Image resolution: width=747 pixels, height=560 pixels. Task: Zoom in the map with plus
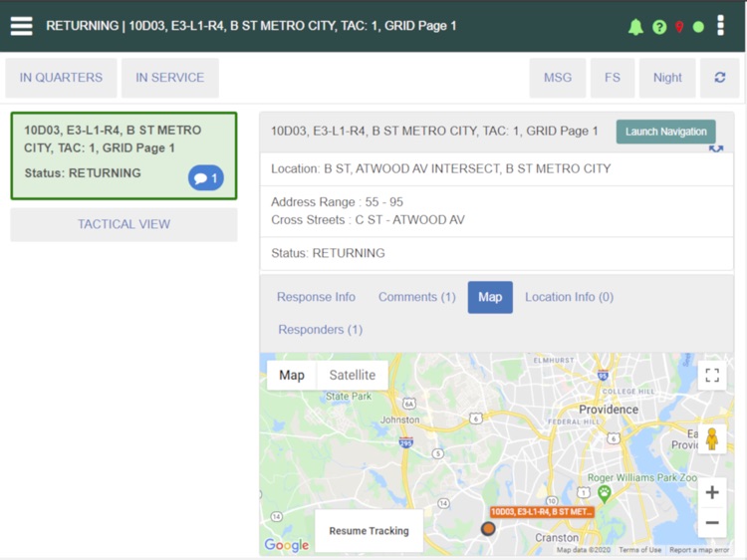[712, 492]
